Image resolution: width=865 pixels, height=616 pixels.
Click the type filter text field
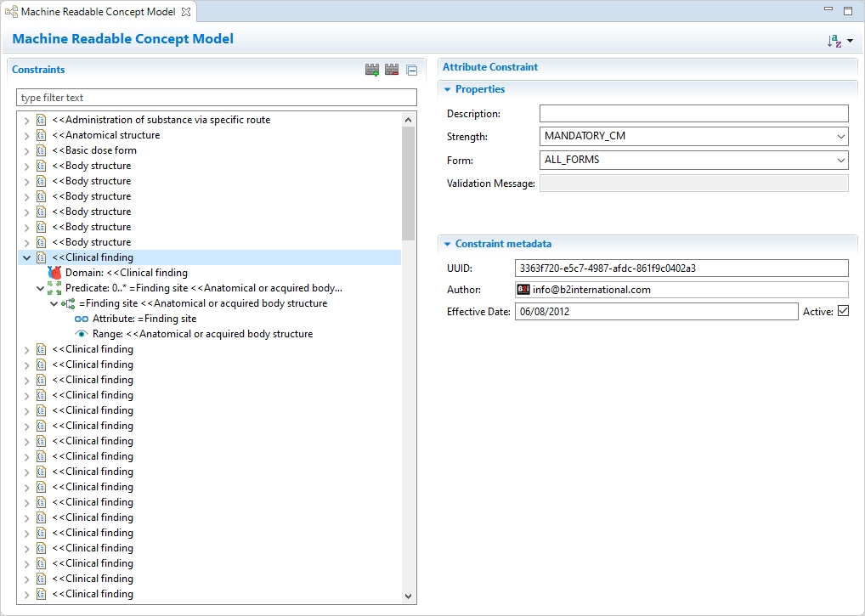coord(216,98)
